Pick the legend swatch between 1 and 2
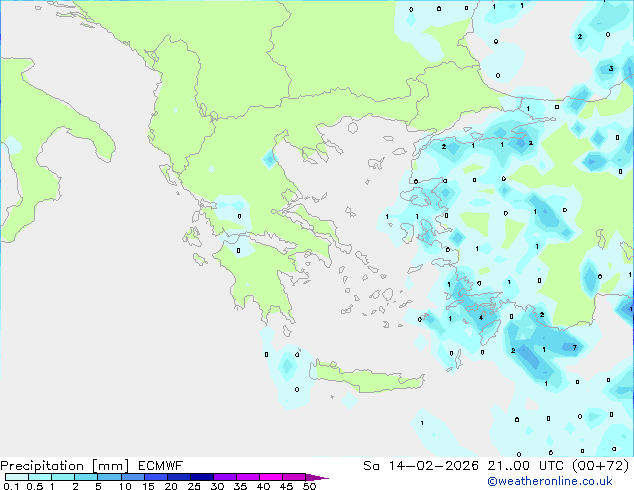 click(63, 477)
